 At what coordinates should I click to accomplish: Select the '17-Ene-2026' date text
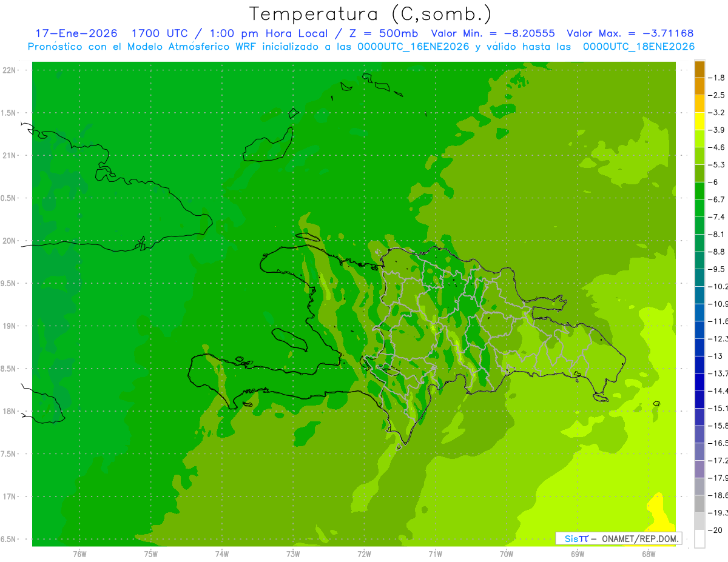(x=76, y=33)
